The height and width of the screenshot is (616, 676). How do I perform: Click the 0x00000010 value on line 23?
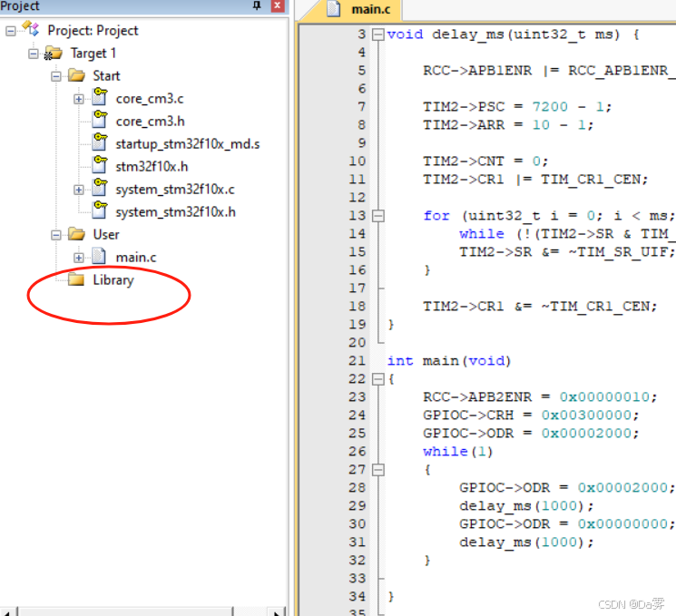(x=604, y=397)
